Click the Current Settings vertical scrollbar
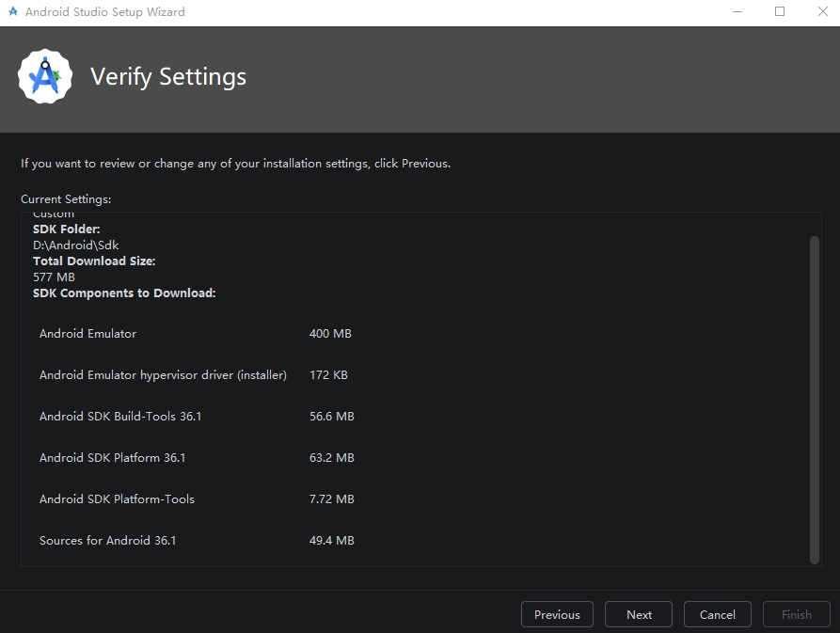The image size is (840, 633). [x=815, y=400]
